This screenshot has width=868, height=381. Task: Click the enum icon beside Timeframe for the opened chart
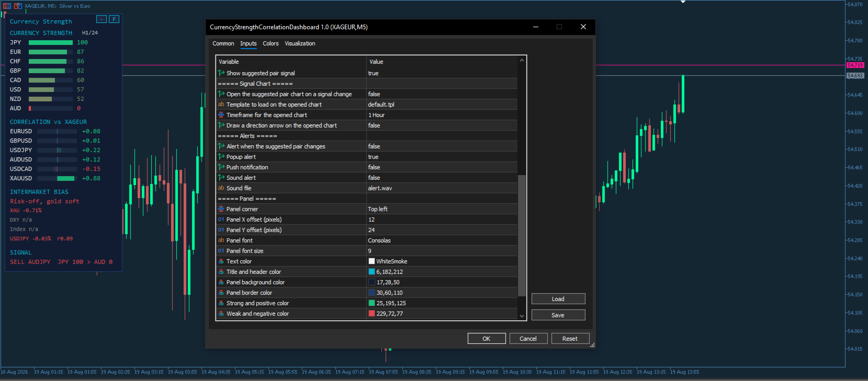221,115
